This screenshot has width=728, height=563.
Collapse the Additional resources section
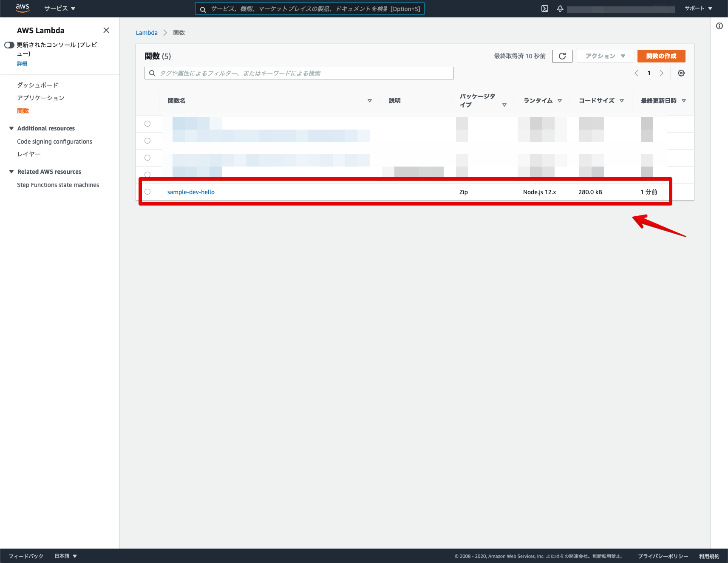tap(11, 128)
